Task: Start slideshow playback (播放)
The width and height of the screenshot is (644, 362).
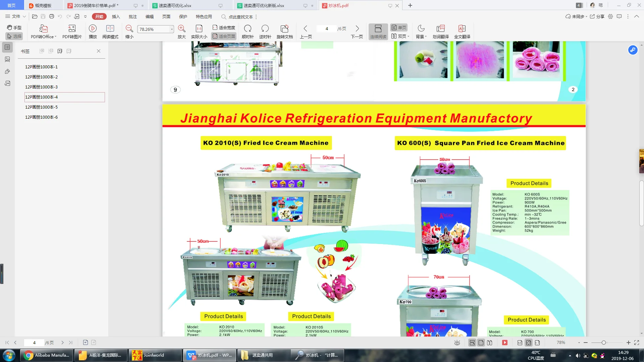Action: (x=93, y=32)
